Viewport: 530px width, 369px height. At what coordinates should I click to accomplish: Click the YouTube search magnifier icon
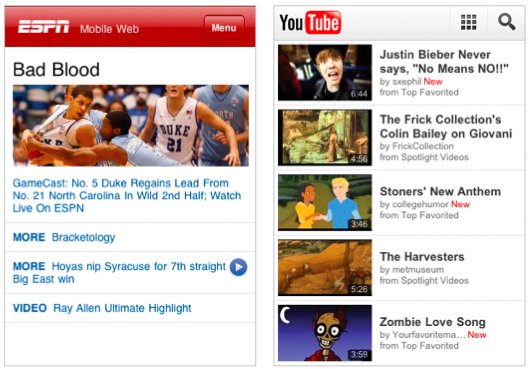507,22
